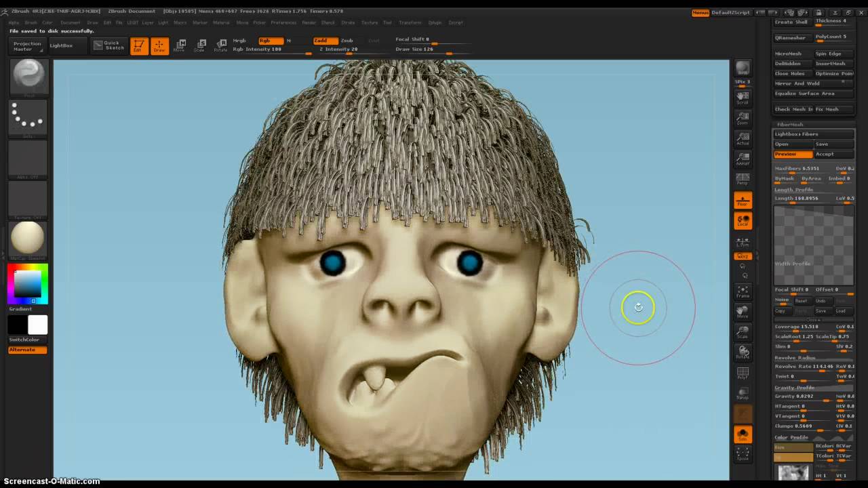Select the Edit mode button
This screenshot has height=488, width=868.
click(x=139, y=46)
